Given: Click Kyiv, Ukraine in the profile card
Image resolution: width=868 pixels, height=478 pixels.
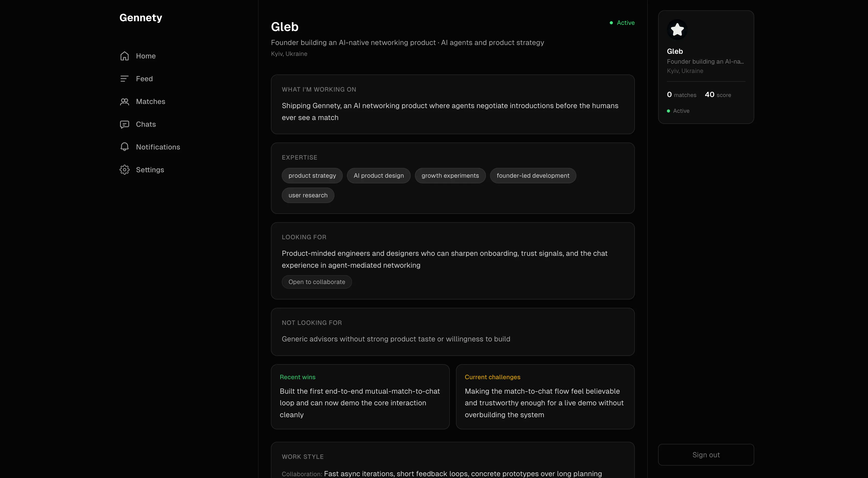Looking at the screenshot, I should (685, 71).
